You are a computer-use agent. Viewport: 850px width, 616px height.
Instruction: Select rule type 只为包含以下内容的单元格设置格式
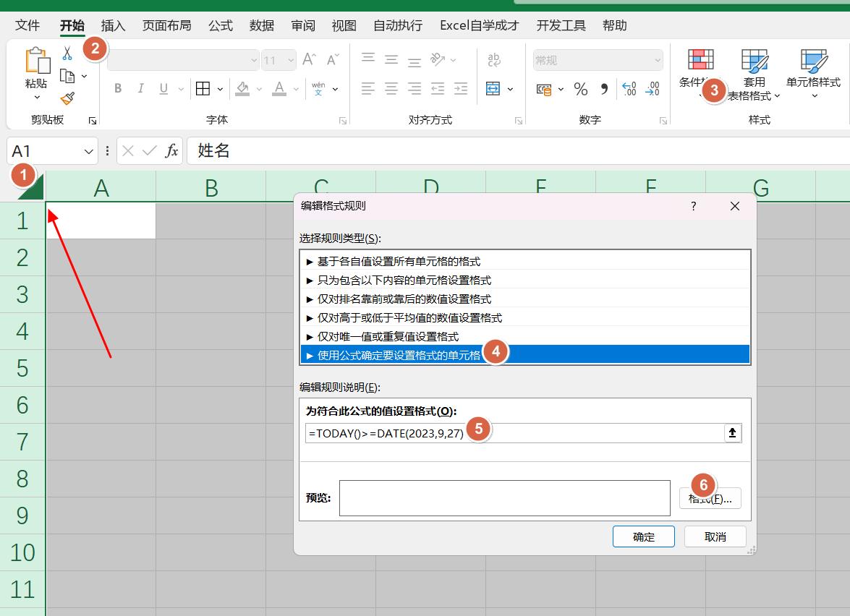point(524,280)
